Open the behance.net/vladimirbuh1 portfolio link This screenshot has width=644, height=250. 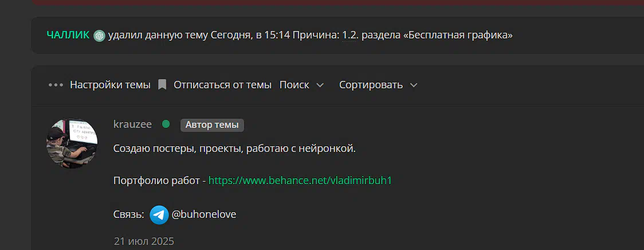pos(300,181)
